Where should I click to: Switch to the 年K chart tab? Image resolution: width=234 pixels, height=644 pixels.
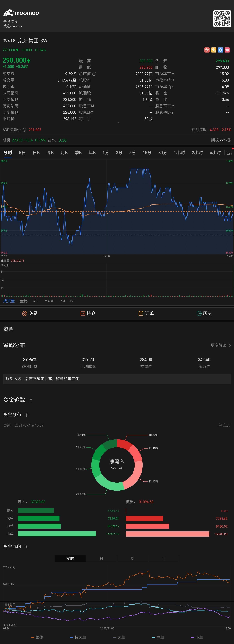92,153
